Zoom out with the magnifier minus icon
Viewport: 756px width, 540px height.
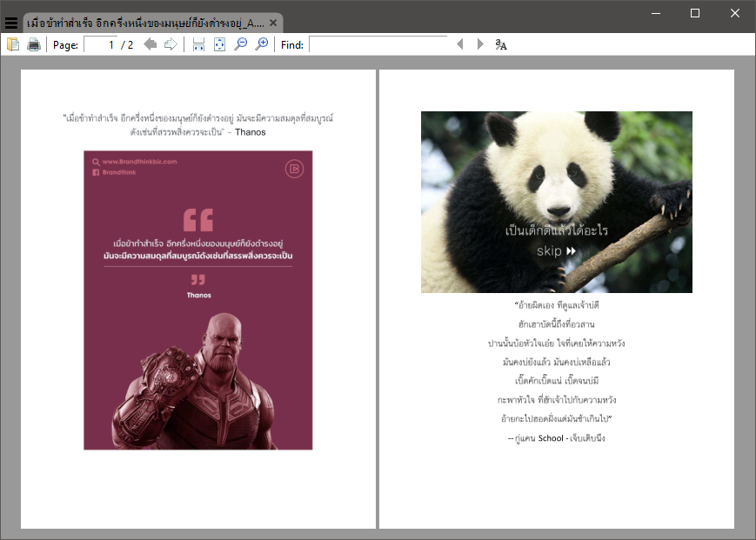[x=241, y=45]
